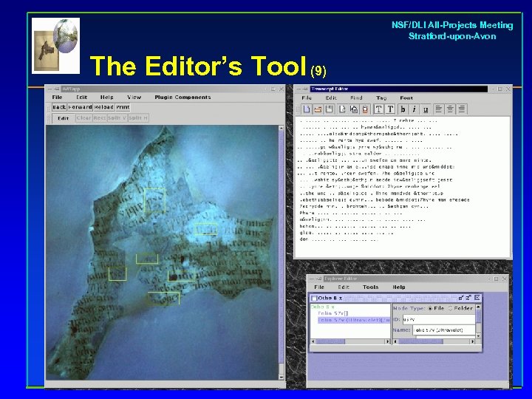This screenshot has height=399, width=532.
Task: Open Edit menu in the image viewer window
Action: pyautogui.click(x=82, y=97)
